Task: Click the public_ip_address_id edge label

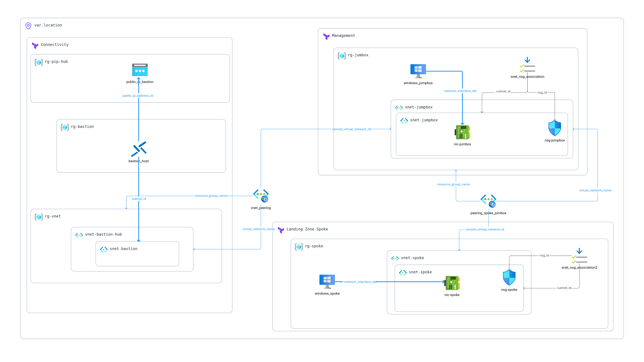Action: [x=138, y=96]
